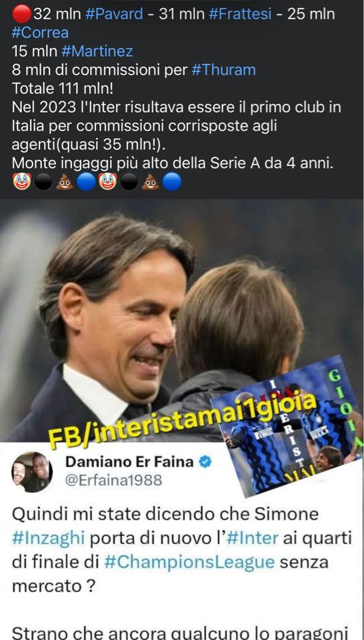Open the #Inter hashtag in the tweet
Viewport: 364px width, 640px height.
coord(252,539)
